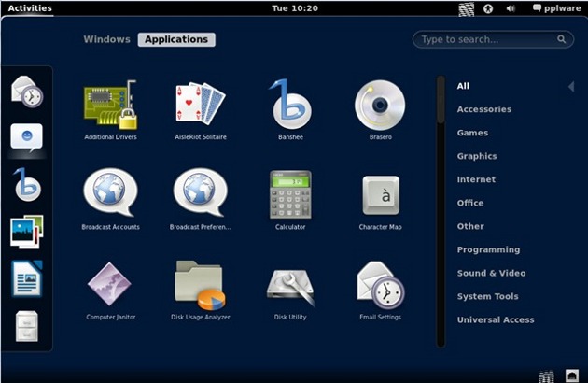Click the mail clock icon in the dash
Screen dimensions: 588x383
[x=27, y=92]
